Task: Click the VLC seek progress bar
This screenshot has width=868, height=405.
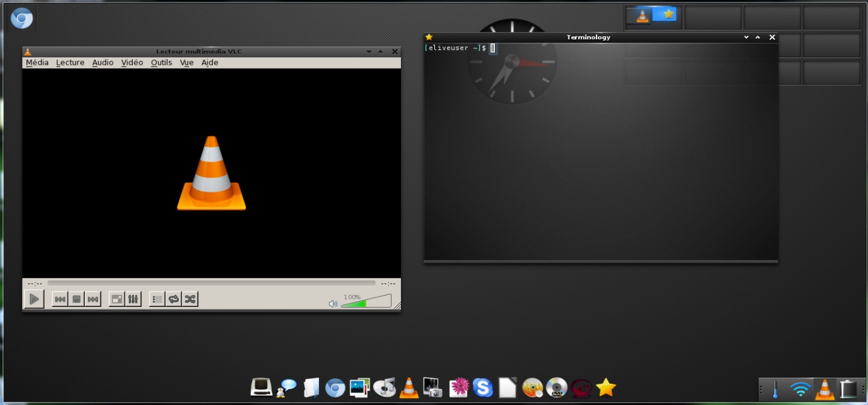Action: pyautogui.click(x=211, y=283)
